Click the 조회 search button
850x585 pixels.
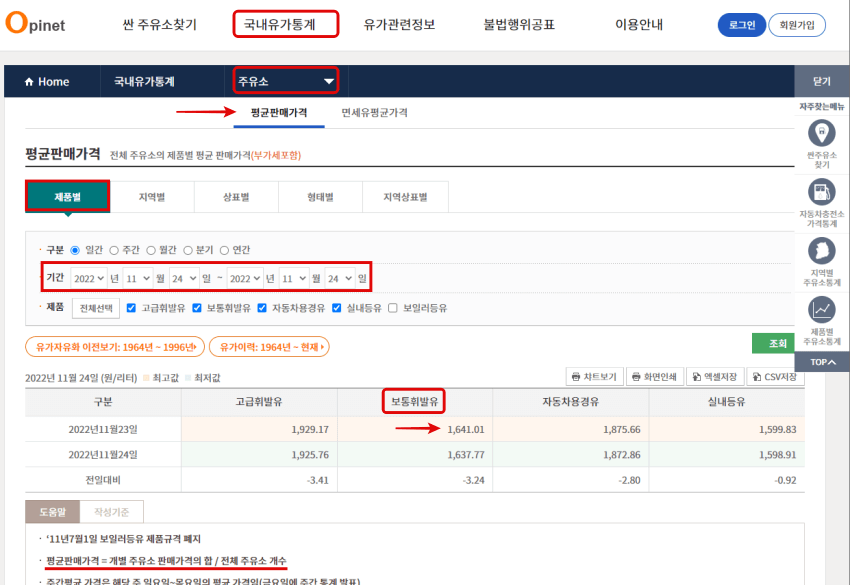(x=774, y=343)
